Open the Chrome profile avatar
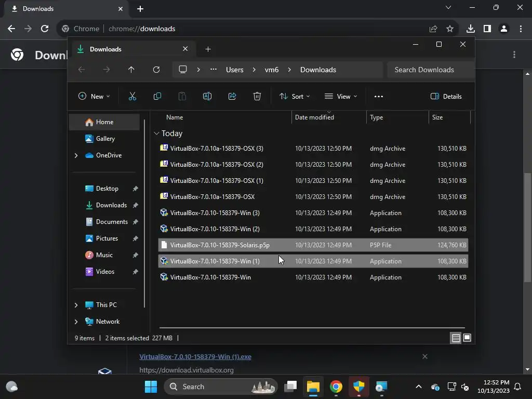 pos(504,29)
